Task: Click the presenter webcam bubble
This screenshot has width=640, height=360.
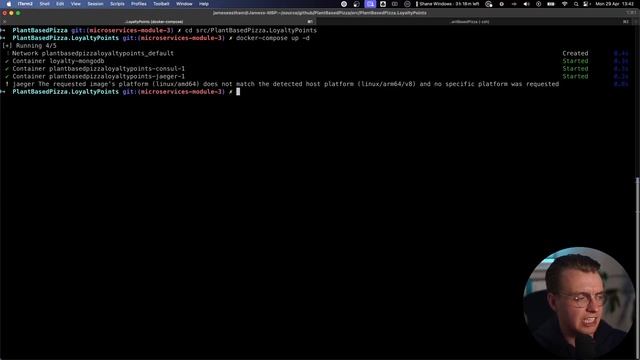Action: point(579,303)
